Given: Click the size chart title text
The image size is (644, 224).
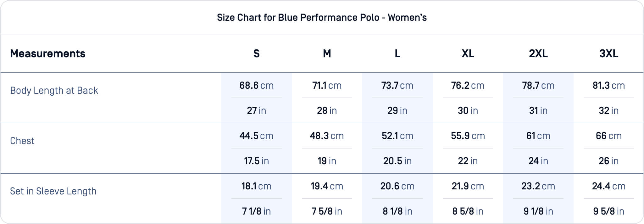Looking at the screenshot, I should (322, 17).
